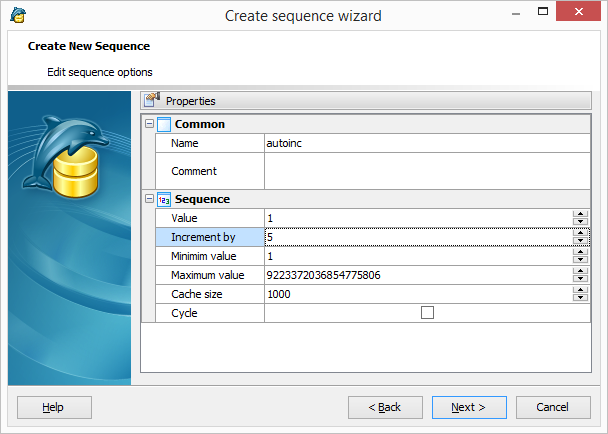The width and height of the screenshot is (608, 434).
Task: Decrease Increment by with down arrow
Action: [580, 241]
